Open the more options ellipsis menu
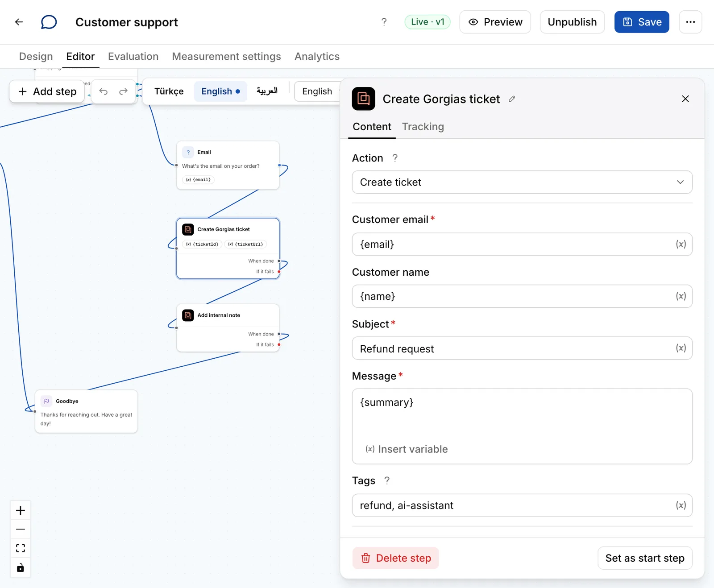The height and width of the screenshot is (588, 714). (x=690, y=22)
